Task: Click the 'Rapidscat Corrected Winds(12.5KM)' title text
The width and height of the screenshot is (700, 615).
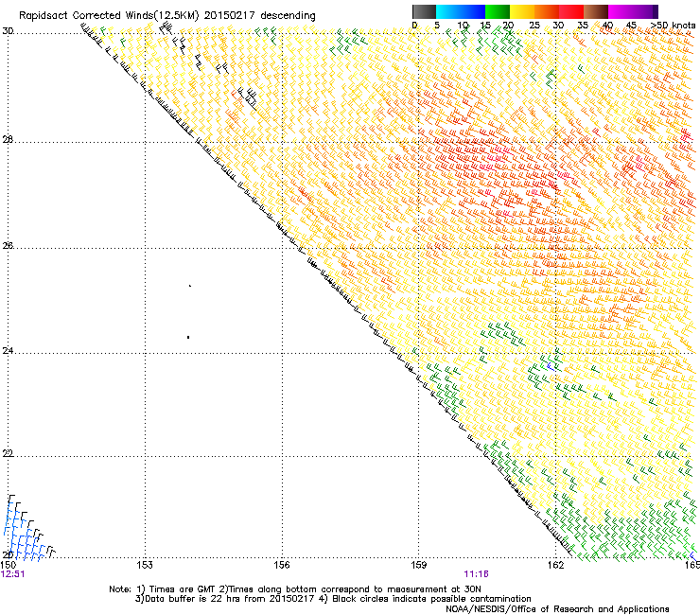Action: (x=109, y=16)
